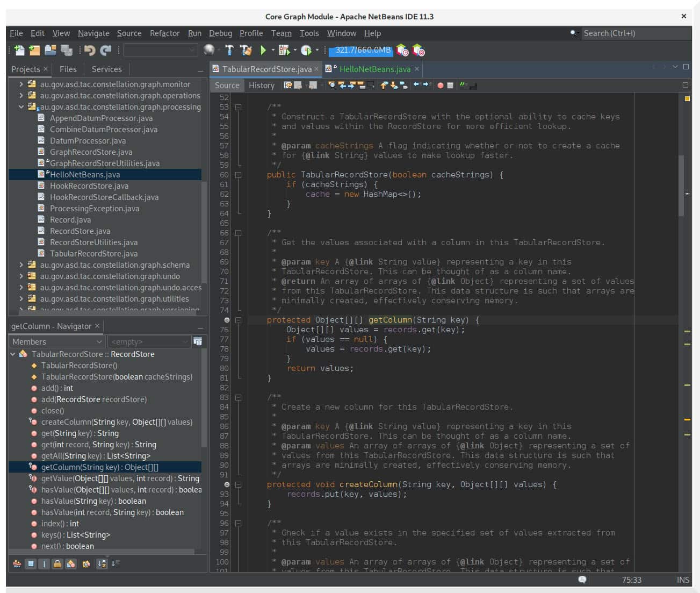Collapse TabularRecordStore node in Navigator
This screenshot has height=593, width=700.
12,354
